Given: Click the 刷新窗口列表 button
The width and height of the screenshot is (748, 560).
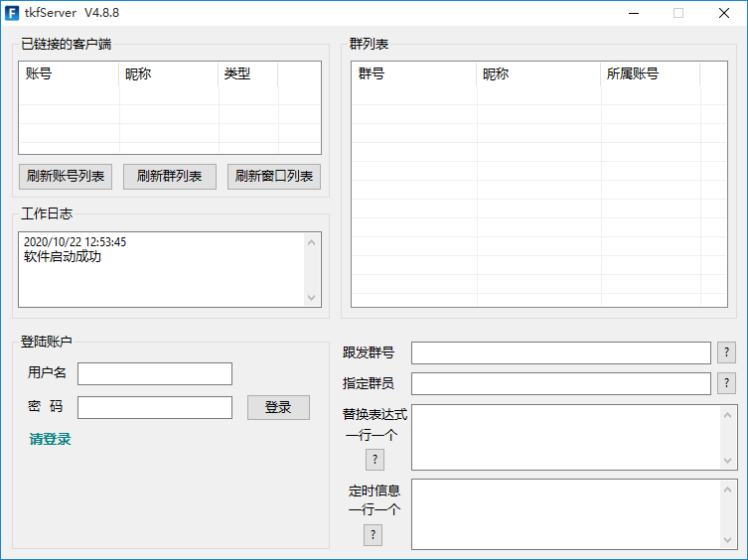Looking at the screenshot, I should (x=274, y=177).
